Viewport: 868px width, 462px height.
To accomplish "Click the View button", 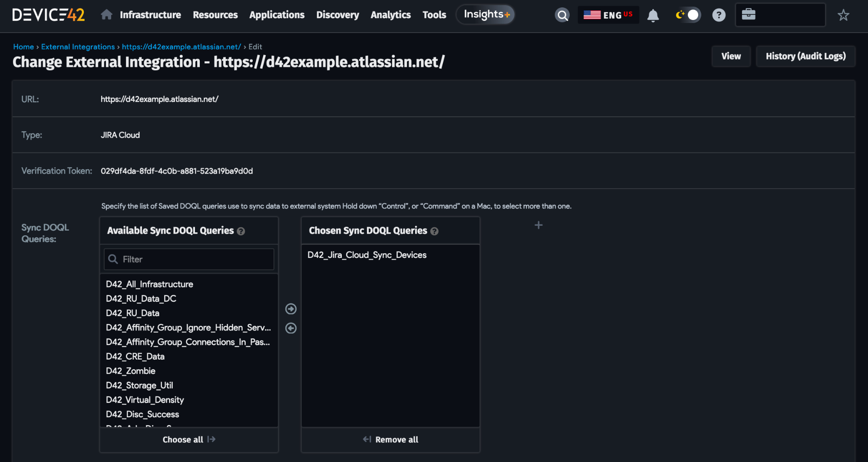I will click(731, 56).
